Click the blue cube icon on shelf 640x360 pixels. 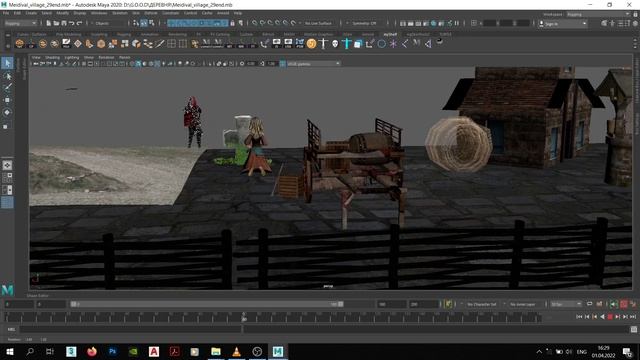(358, 44)
